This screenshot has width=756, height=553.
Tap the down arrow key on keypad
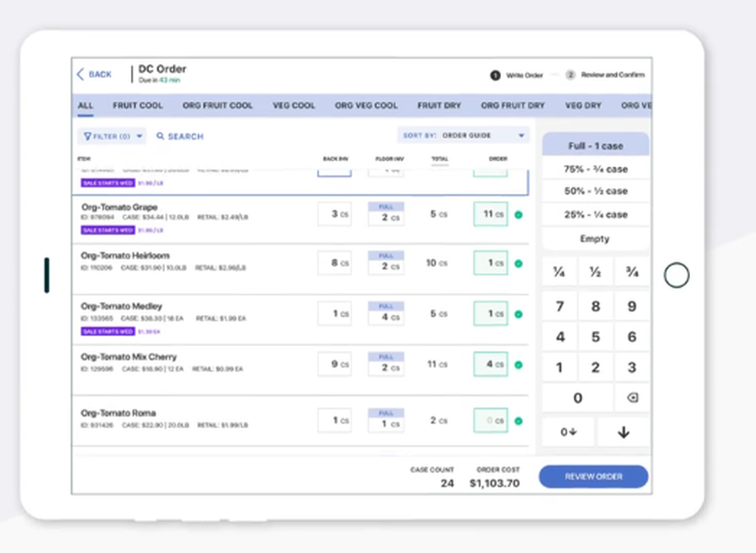tap(623, 432)
